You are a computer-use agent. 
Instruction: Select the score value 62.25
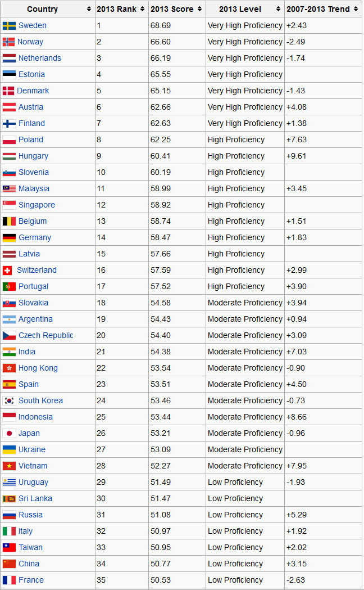[161, 139]
